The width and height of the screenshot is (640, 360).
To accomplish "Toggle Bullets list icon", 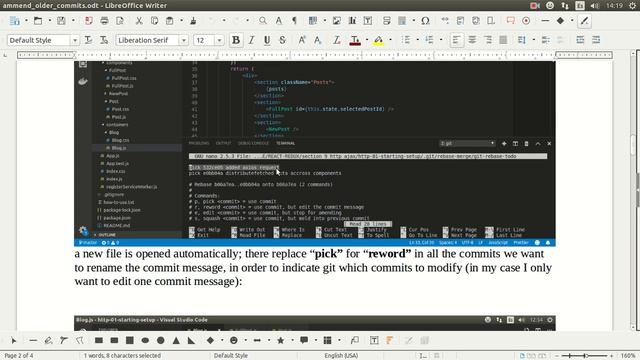I will pos(406,40).
